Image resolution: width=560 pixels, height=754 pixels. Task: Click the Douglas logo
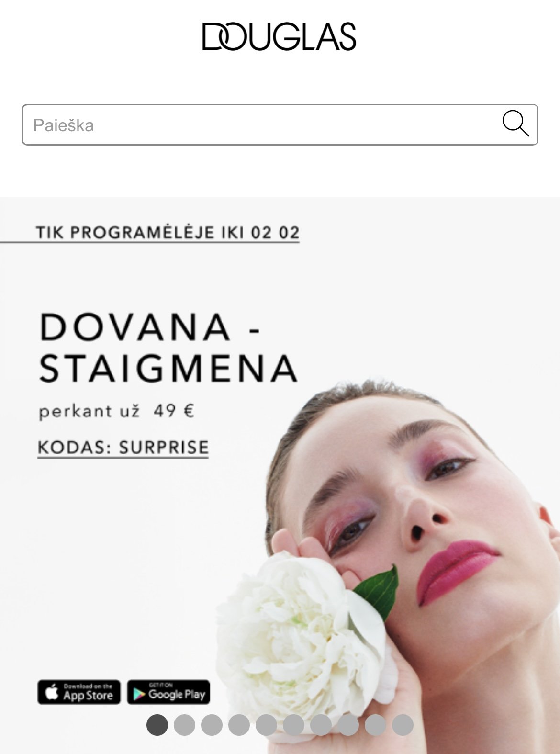click(x=280, y=36)
